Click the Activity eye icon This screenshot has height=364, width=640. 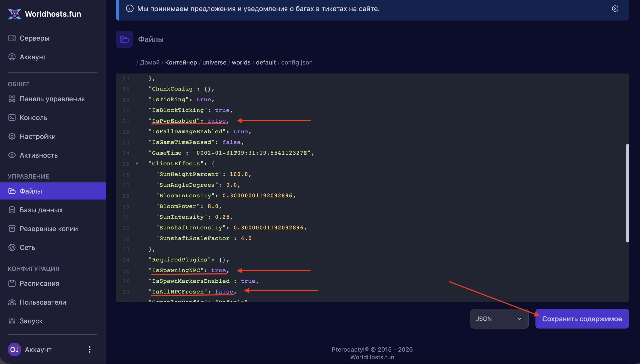(12, 155)
